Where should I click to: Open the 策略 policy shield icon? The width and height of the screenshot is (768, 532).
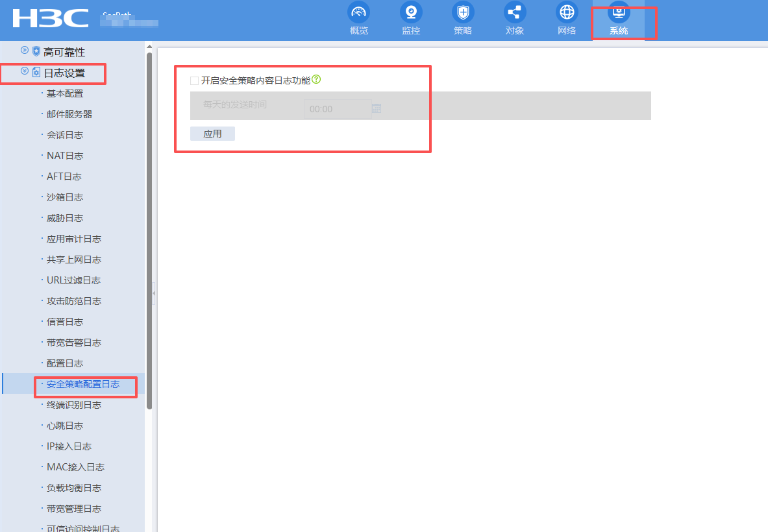462,12
